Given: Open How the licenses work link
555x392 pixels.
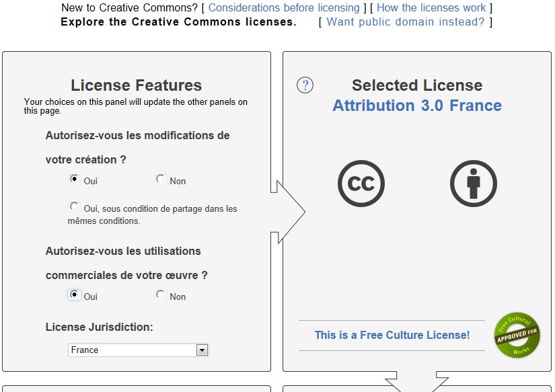Looking at the screenshot, I should click(x=431, y=7).
